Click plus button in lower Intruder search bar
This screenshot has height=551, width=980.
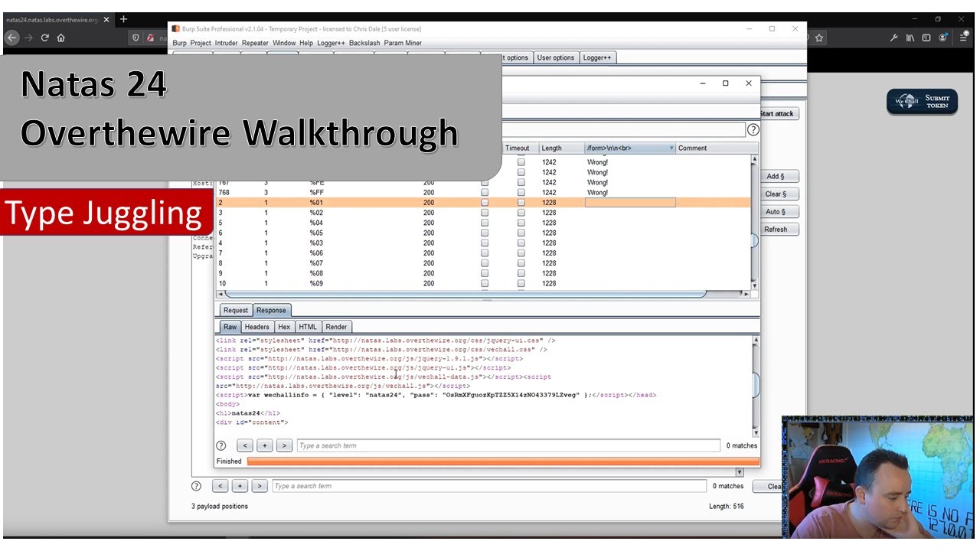pos(240,486)
